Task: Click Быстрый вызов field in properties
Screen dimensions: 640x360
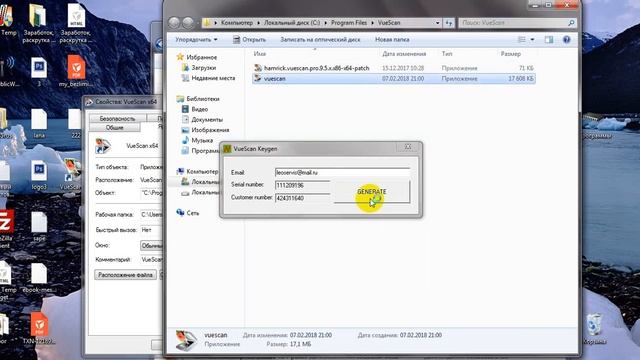Action: [151, 230]
